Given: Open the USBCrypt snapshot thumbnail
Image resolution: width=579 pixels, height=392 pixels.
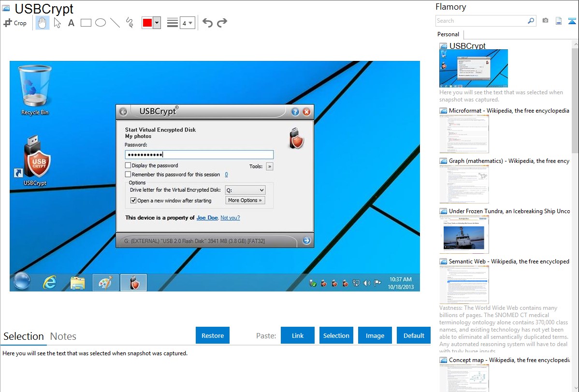Looking at the screenshot, I should (x=473, y=68).
